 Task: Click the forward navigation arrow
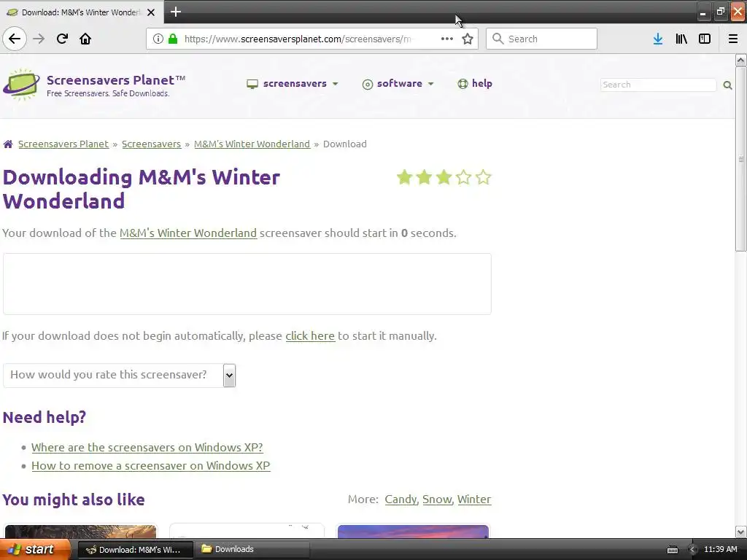tap(39, 39)
